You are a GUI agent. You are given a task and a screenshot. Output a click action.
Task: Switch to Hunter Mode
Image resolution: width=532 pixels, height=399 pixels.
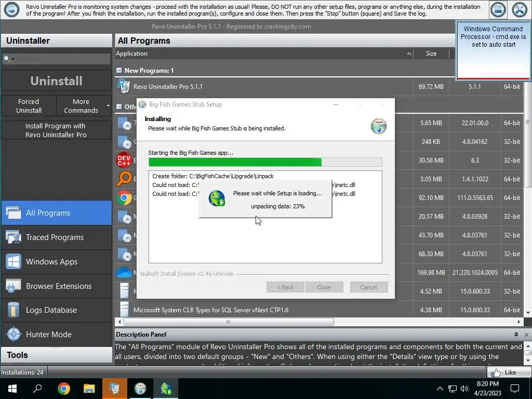56,334
